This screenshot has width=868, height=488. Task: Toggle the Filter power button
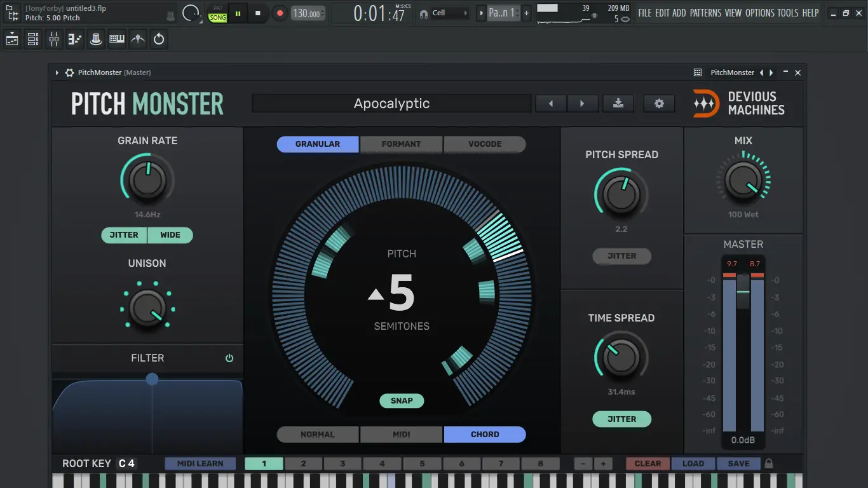[x=229, y=358]
